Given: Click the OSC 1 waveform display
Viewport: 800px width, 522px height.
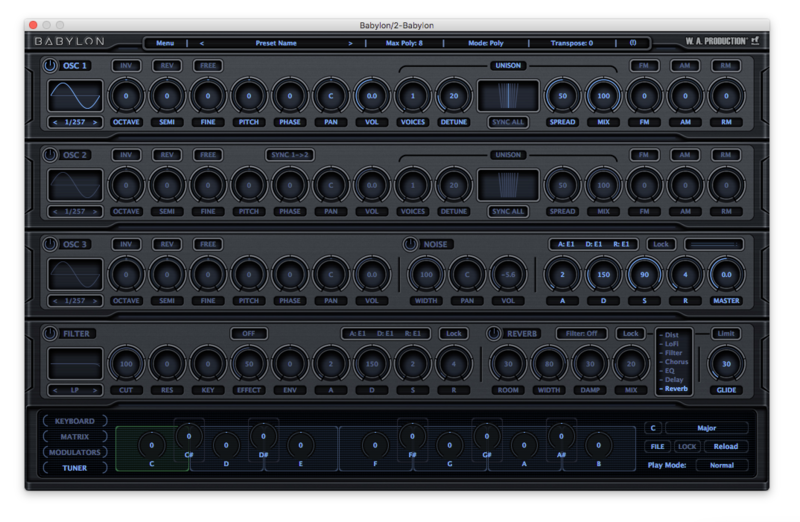Looking at the screenshot, I should 76,96.
